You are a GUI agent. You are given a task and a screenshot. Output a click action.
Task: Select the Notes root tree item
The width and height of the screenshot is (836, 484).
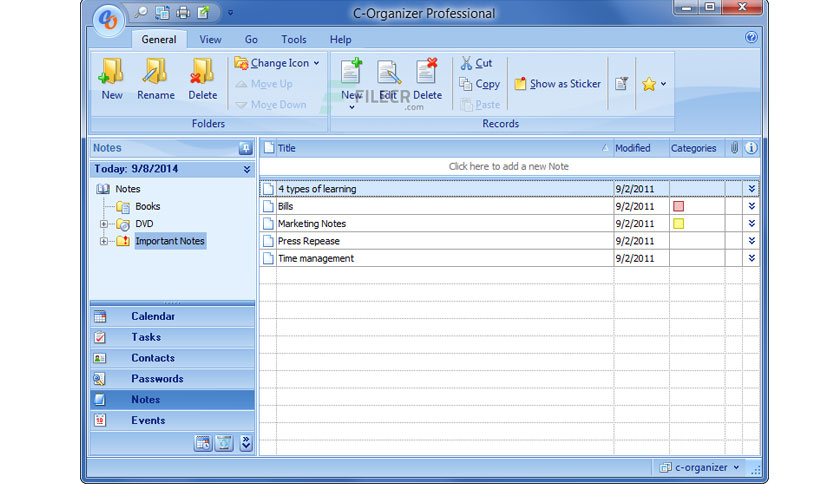(128, 189)
